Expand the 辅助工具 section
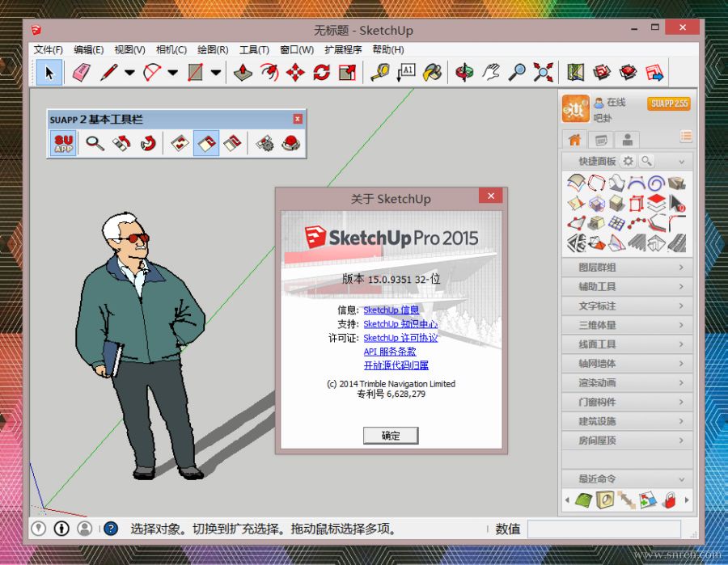This screenshot has width=728, height=565. coord(627,287)
